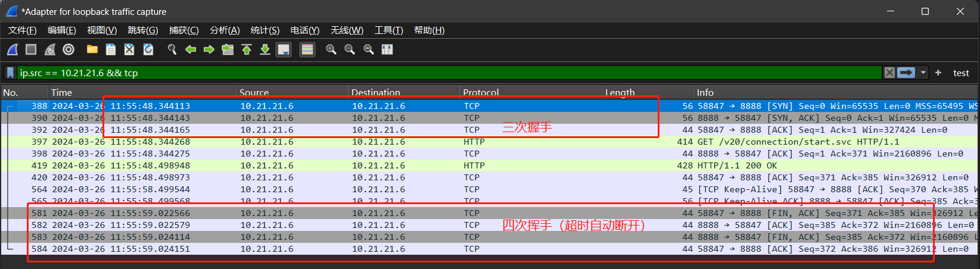Viewport: 980px width, 269px height.
Task: Open the 帮助(H) menu
Action: (429, 30)
